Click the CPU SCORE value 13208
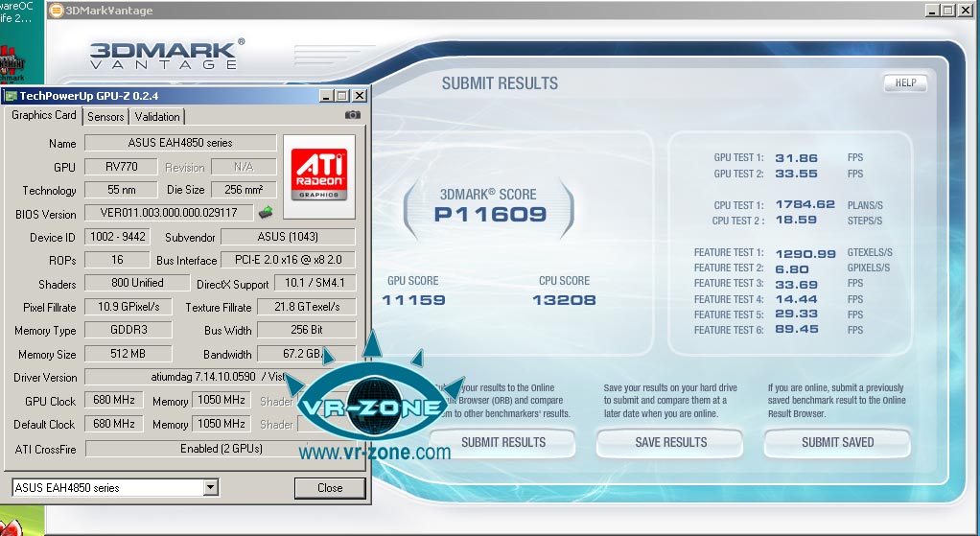This screenshot has height=536, width=980. tap(564, 300)
